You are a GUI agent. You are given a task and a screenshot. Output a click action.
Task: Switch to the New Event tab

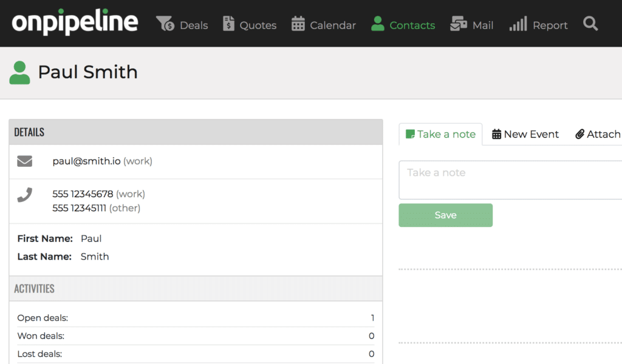point(525,134)
